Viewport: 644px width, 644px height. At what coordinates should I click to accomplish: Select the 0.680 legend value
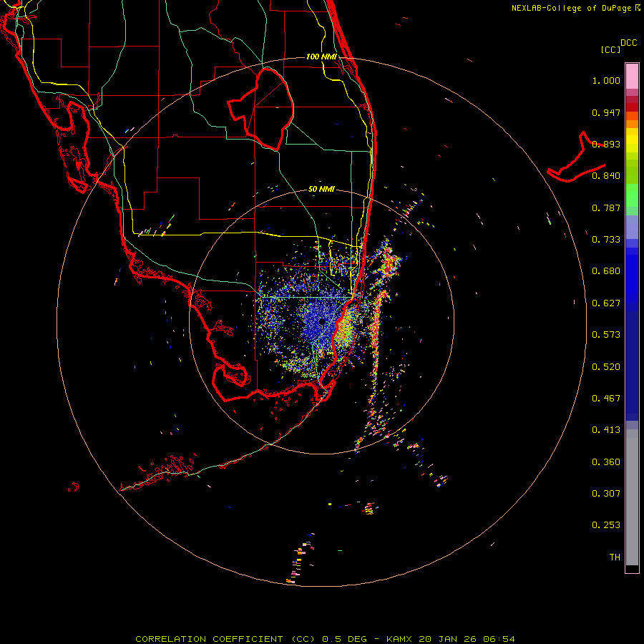click(606, 271)
